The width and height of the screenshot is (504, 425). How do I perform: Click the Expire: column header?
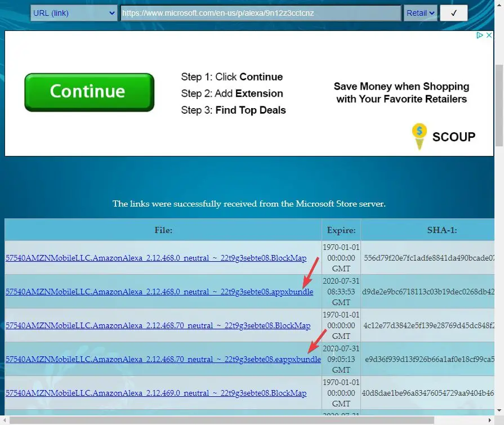pos(341,230)
